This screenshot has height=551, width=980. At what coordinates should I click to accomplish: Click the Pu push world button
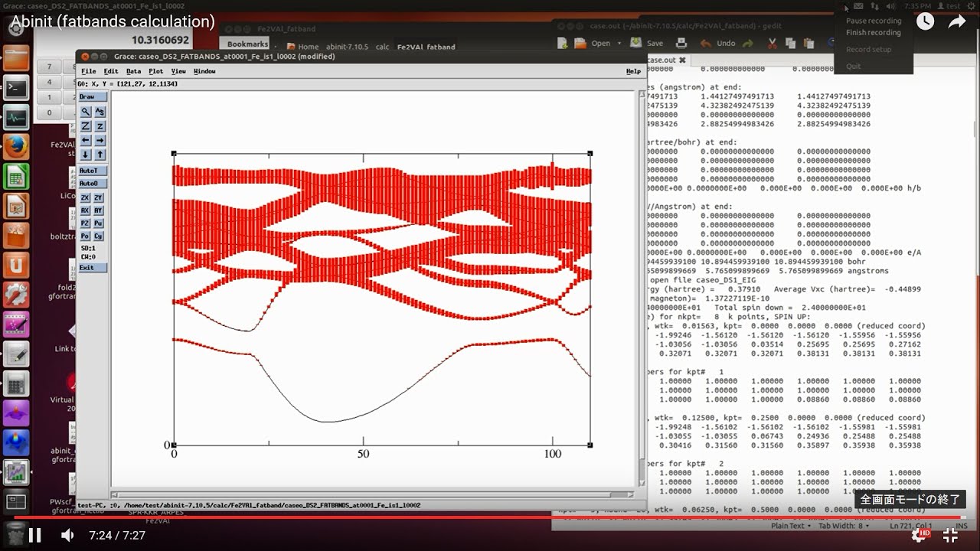(x=99, y=223)
